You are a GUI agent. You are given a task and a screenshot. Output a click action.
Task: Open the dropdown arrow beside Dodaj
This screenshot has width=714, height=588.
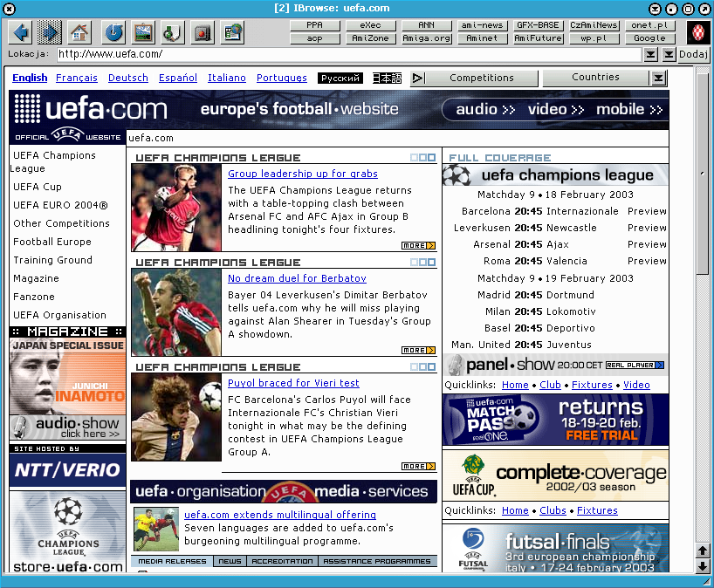click(x=669, y=55)
